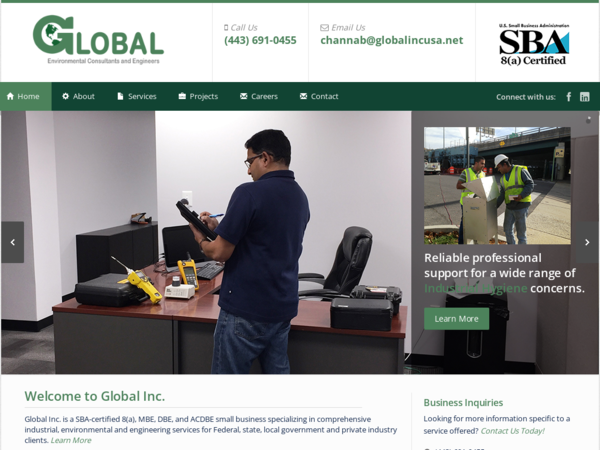
Task: Select the slider pagination dot
Action: pos(589,120)
